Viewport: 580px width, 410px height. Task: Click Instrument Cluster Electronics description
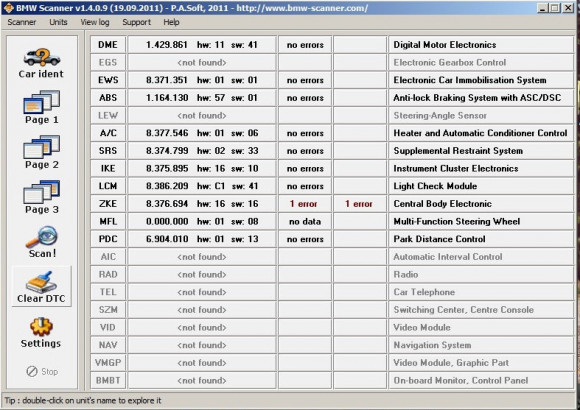click(456, 168)
